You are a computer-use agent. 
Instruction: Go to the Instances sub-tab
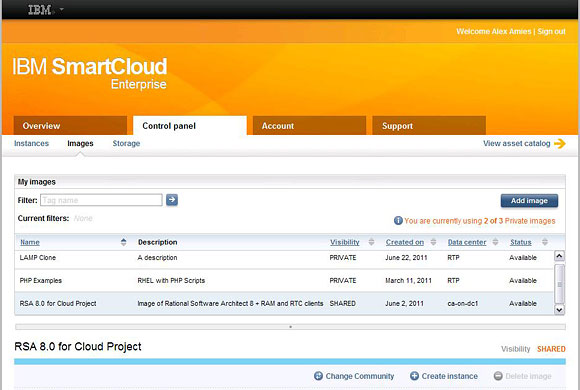click(x=31, y=144)
